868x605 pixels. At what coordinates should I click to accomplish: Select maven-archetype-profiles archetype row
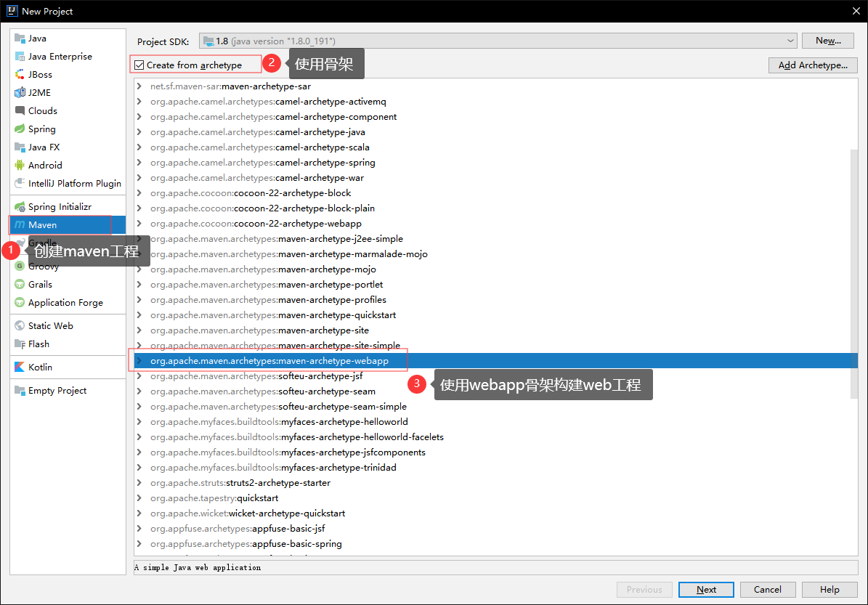[x=495, y=299]
